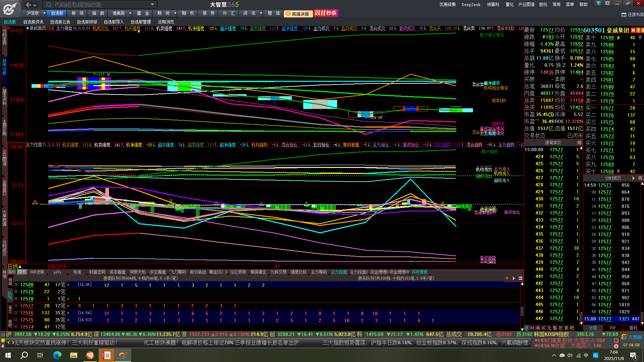The width and height of the screenshot is (644, 362).
Task: Toggle 指标 mode in indicator bar
Action: (x=12, y=272)
